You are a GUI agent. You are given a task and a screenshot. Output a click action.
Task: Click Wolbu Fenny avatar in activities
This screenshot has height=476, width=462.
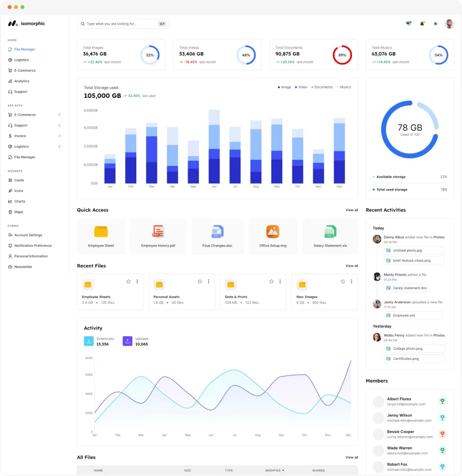point(377,337)
